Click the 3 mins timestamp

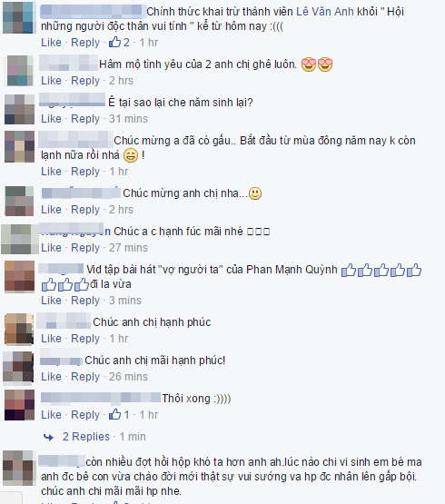pyautogui.click(x=125, y=301)
